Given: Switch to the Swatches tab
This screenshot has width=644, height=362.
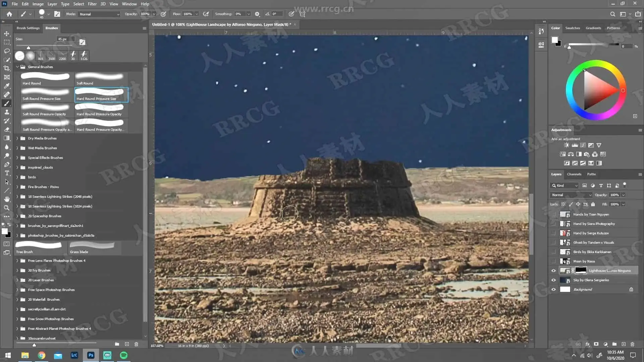Looking at the screenshot, I should [x=573, y=28].
